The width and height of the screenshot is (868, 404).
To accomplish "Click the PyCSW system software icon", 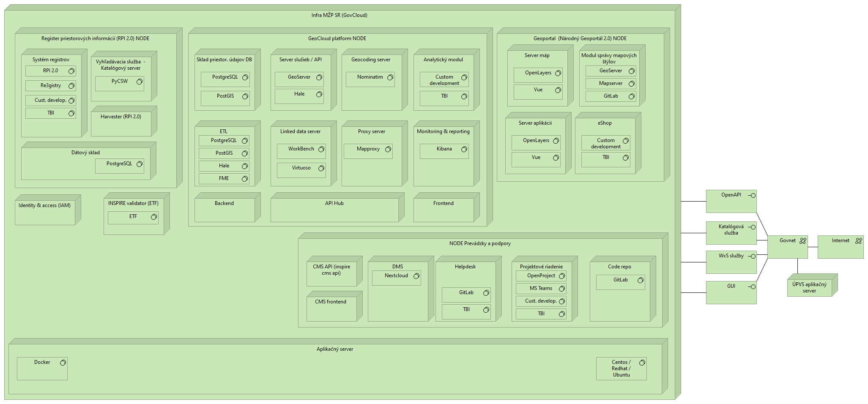I will click(140, 82).
